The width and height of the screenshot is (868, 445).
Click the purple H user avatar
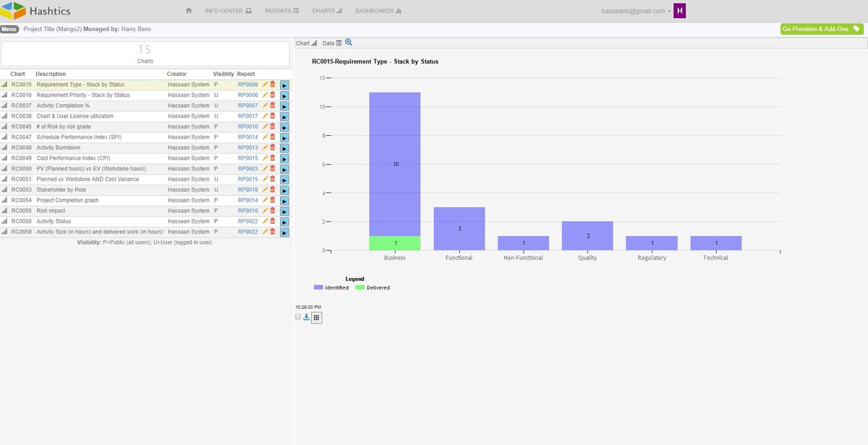pos(679,11)
